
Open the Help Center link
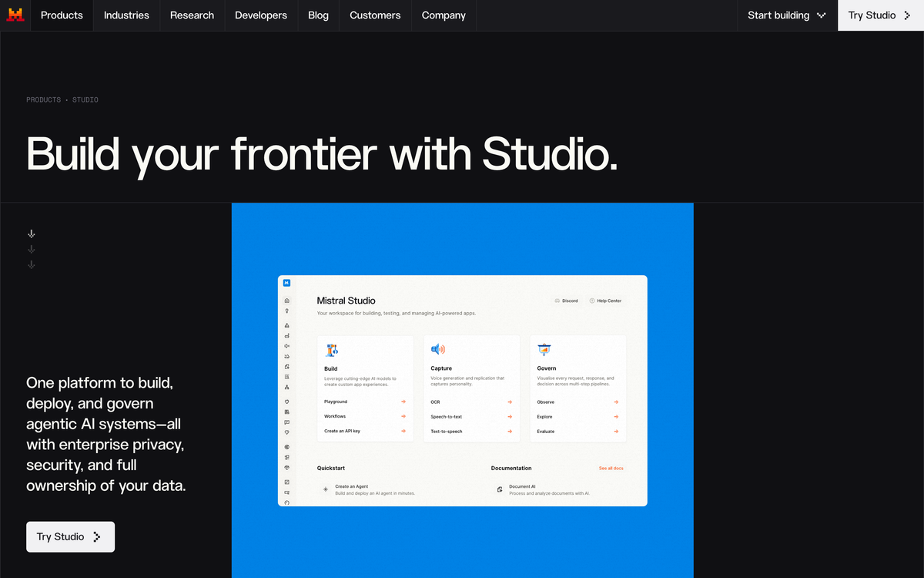click(x=605, y=301)
